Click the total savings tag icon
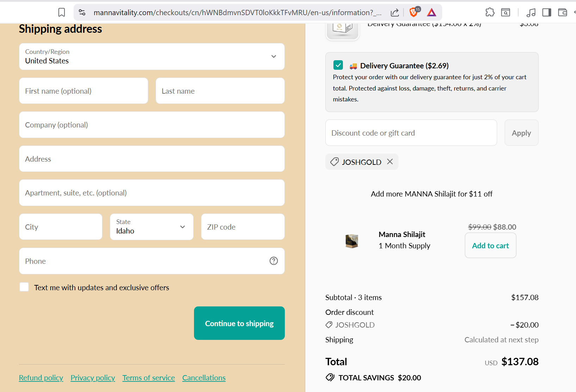The height and width of the screenshot is (392, 576). 330,377
